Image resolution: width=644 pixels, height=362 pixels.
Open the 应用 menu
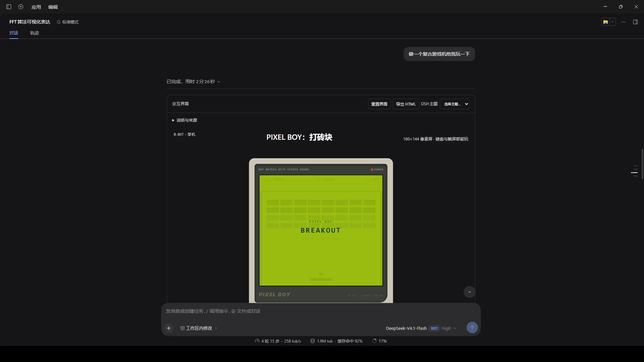[36, 7]
